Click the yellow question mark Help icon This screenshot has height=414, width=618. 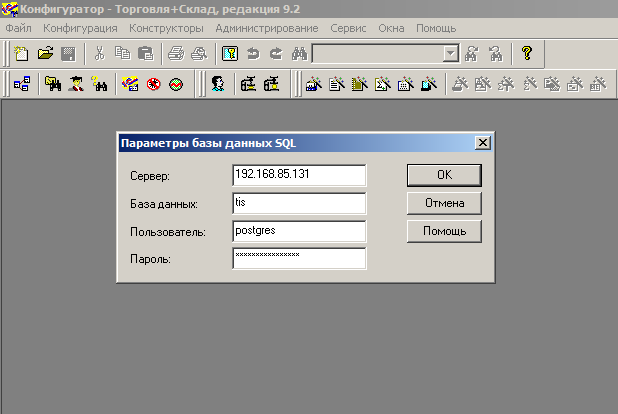pos(527,53)
